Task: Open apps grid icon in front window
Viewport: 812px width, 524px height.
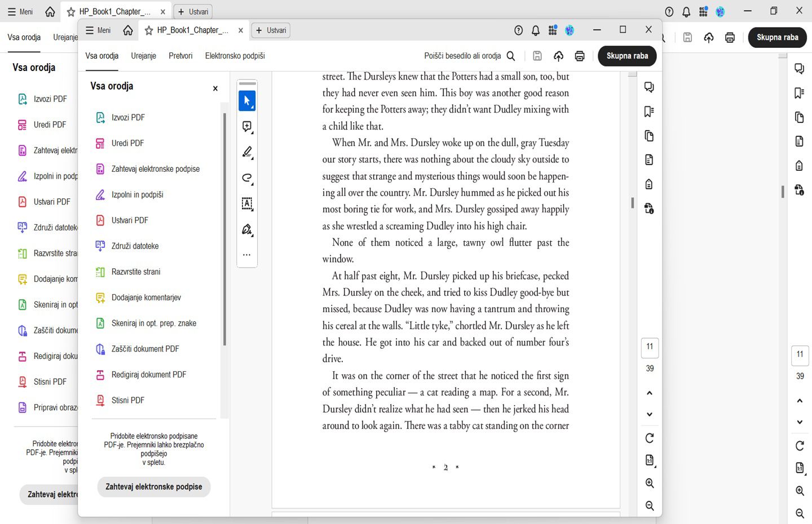Action: (553, 30)
